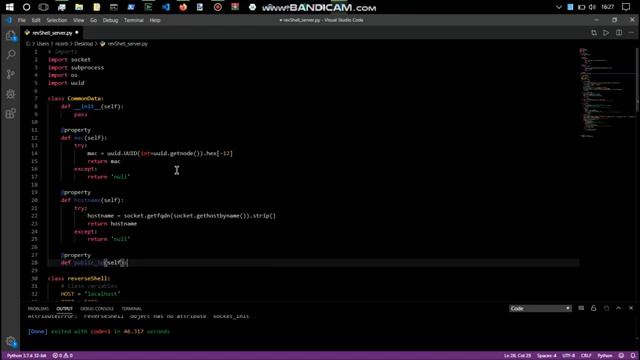Change the CRLF end-of-line sequence
This screenshot has width=640, height=360.
pyautogui.click(x=586, y=356)
